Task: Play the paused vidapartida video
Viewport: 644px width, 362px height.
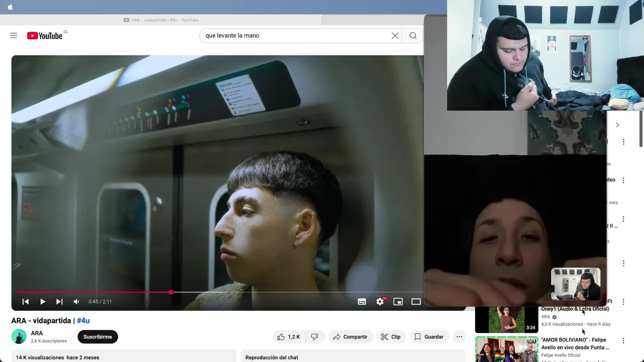Action: (x=43, y=302)
